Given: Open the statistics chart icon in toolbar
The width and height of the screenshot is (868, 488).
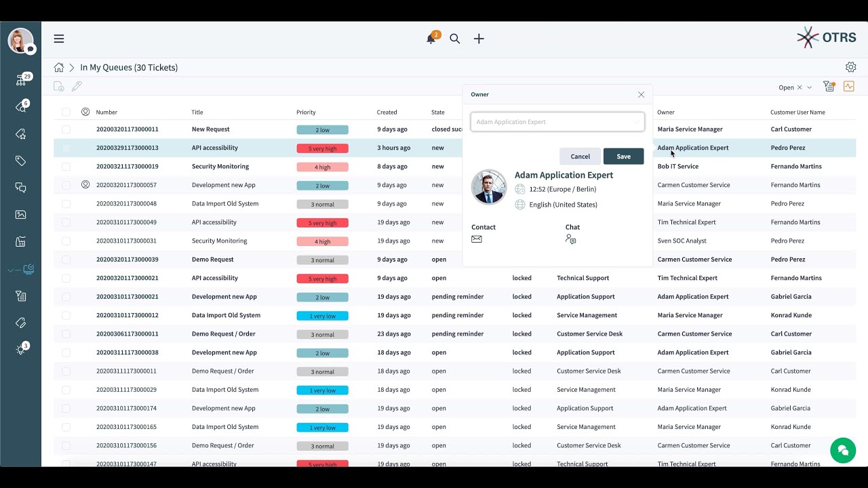Looking at the screenshot, I should [x=848, y=86].
